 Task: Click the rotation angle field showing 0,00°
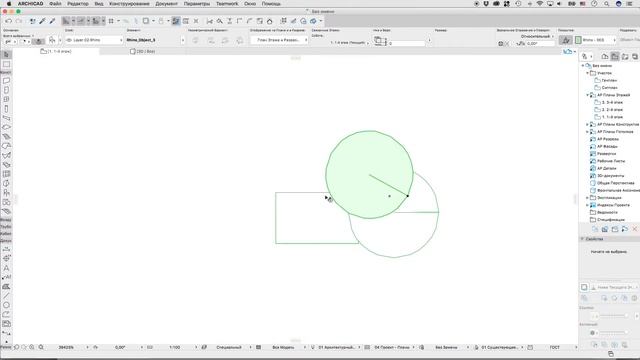click(539, 43)
